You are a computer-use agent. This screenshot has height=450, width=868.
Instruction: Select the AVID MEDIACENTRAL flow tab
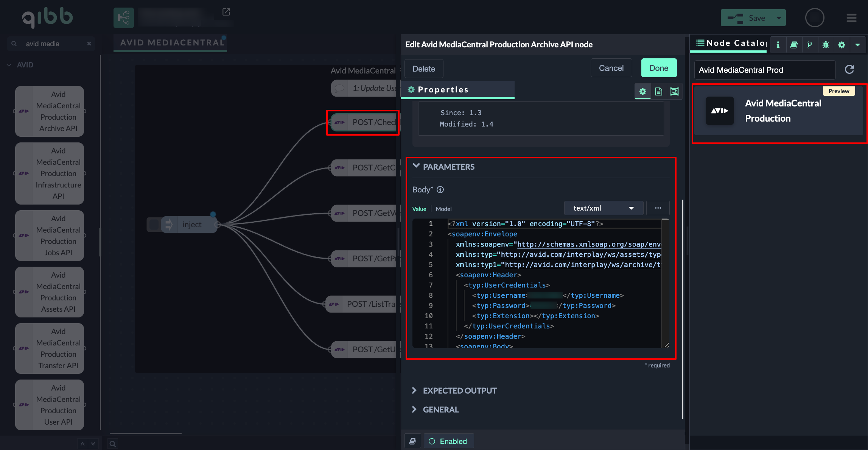coord(172,43)
